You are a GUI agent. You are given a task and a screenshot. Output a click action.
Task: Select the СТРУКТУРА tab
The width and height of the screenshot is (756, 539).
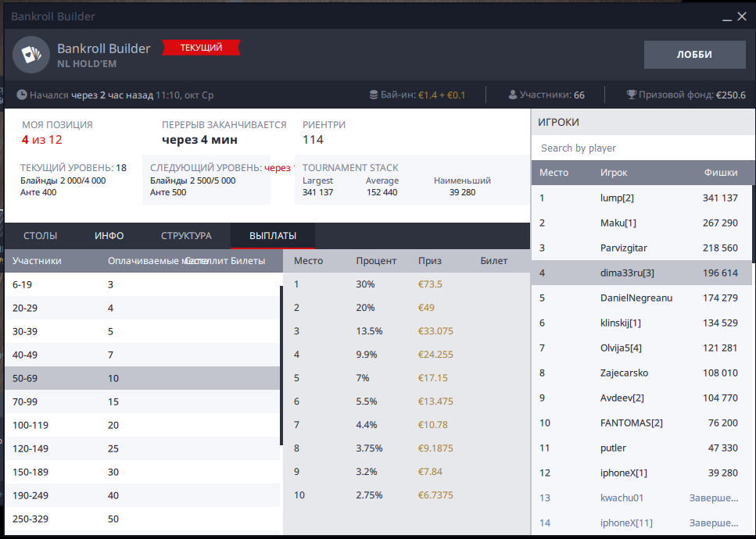click(x=186, y=235)
